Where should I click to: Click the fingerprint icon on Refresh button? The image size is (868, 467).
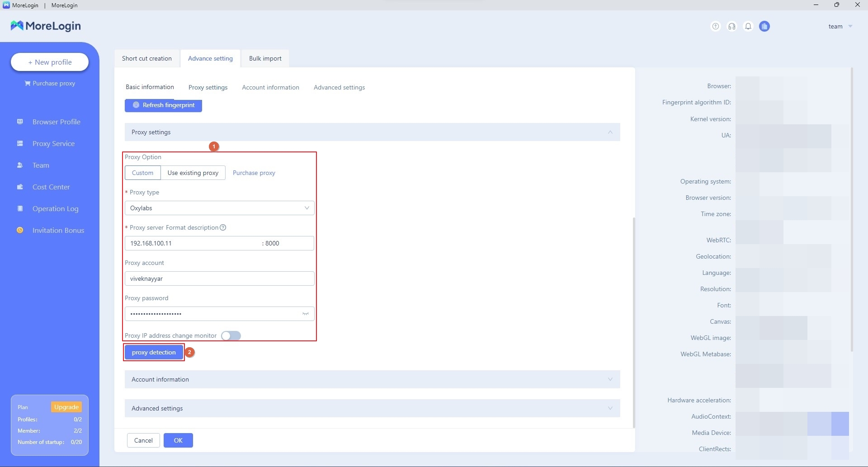pos(136,105)
